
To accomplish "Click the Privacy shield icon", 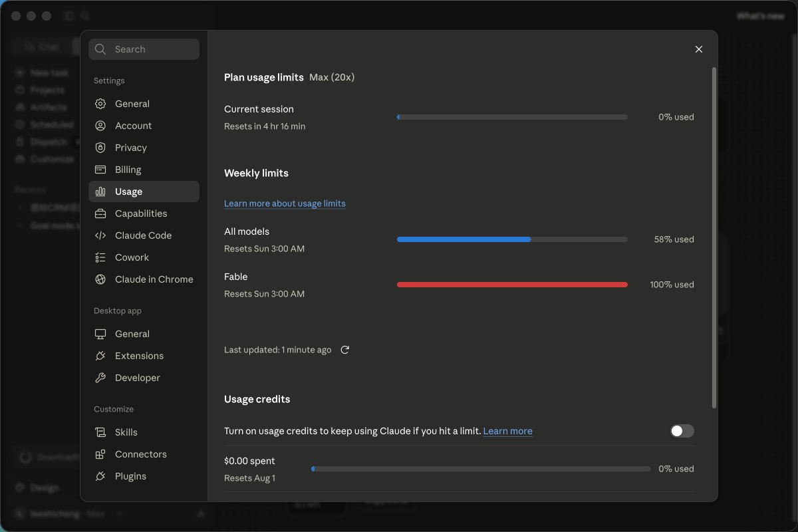I will pyautogui.click(x=100, y=148).
